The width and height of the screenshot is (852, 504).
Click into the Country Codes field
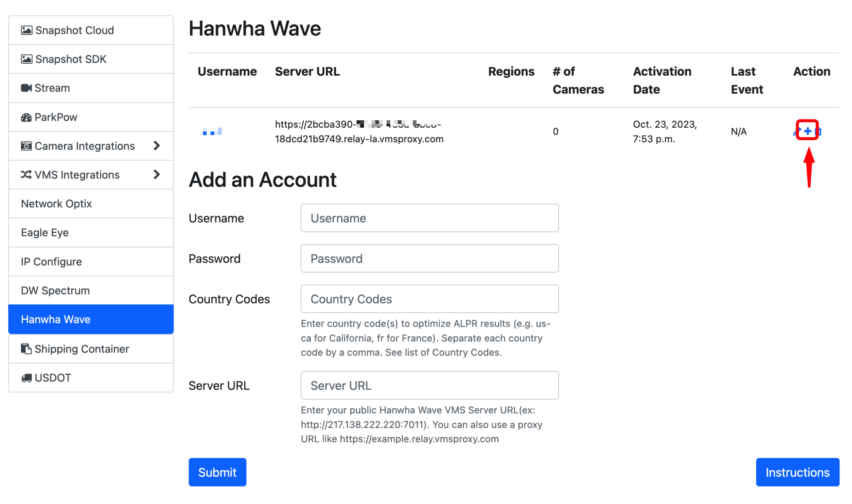coord(430,299)
